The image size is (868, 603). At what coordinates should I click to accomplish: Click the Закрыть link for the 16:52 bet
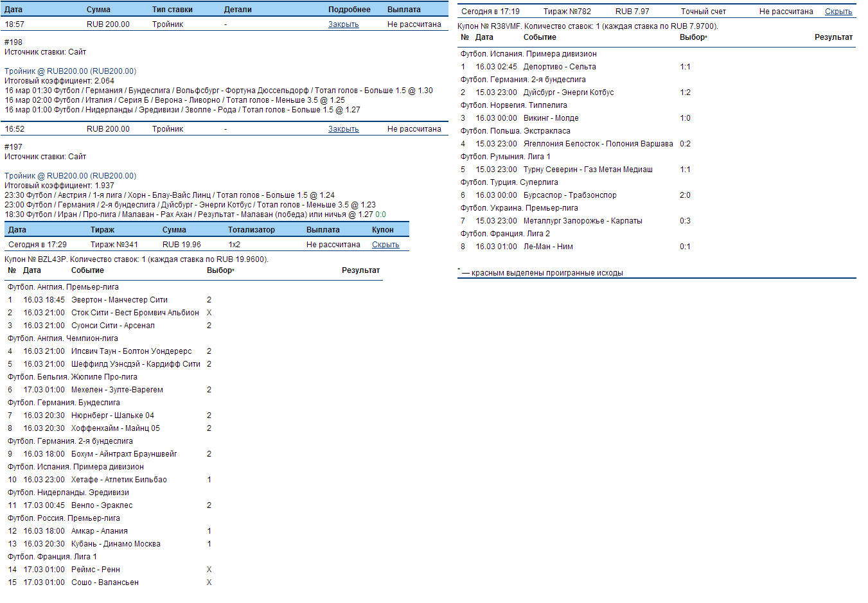coord(343,129)
